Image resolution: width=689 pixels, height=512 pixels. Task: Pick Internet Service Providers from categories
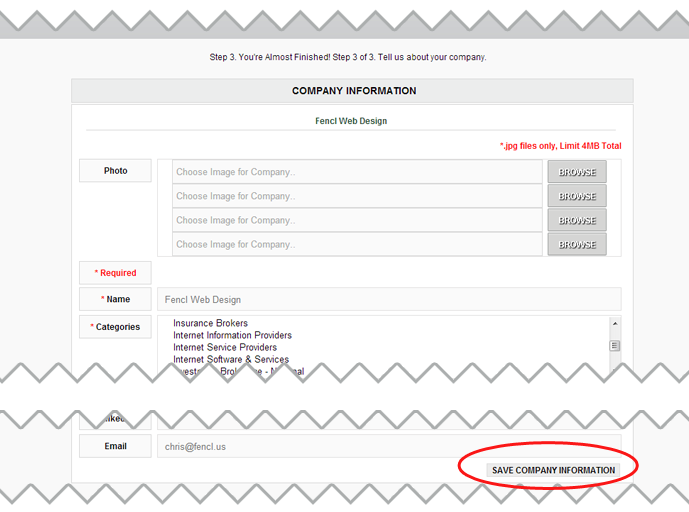pyautogui.click(x=225, y=347)
